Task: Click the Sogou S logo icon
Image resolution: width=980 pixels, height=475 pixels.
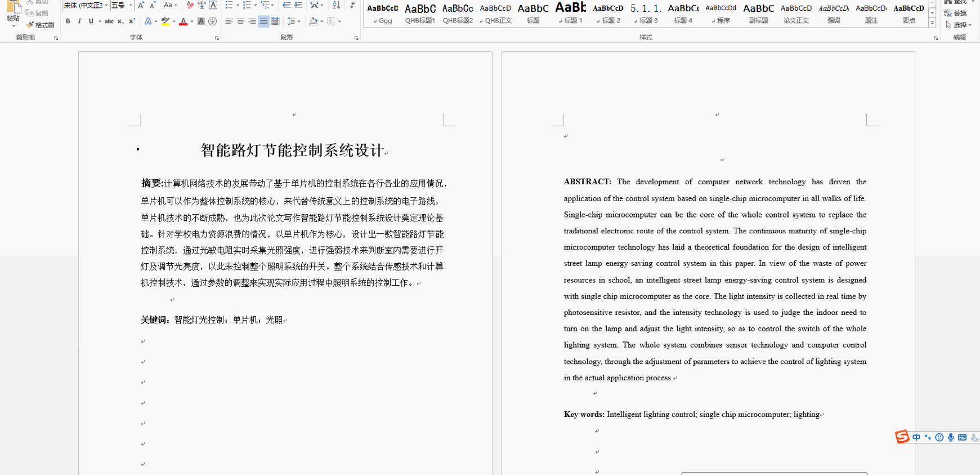Action: coord(902,437)
